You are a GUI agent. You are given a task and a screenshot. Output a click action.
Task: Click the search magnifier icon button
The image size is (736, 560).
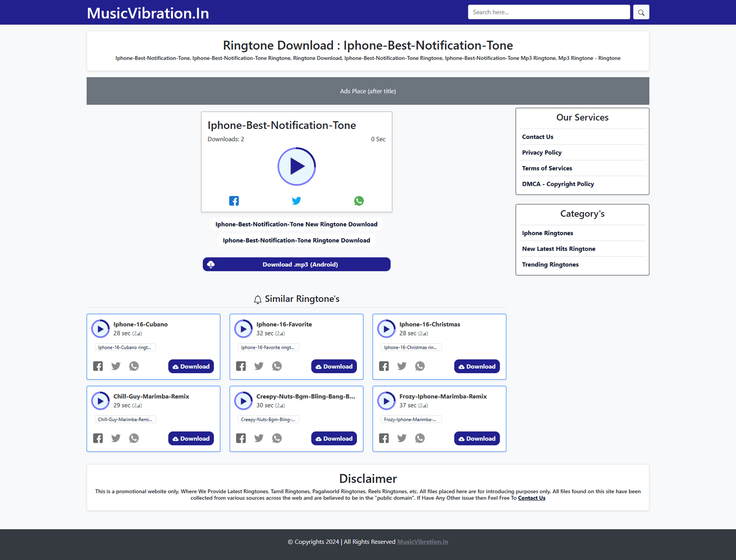point(641,12)
